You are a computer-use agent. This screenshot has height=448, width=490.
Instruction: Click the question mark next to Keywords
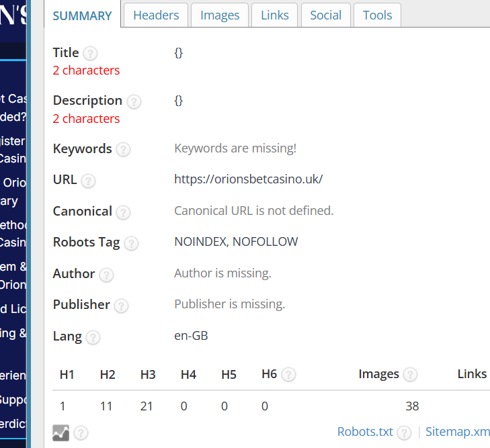(123, 150)
